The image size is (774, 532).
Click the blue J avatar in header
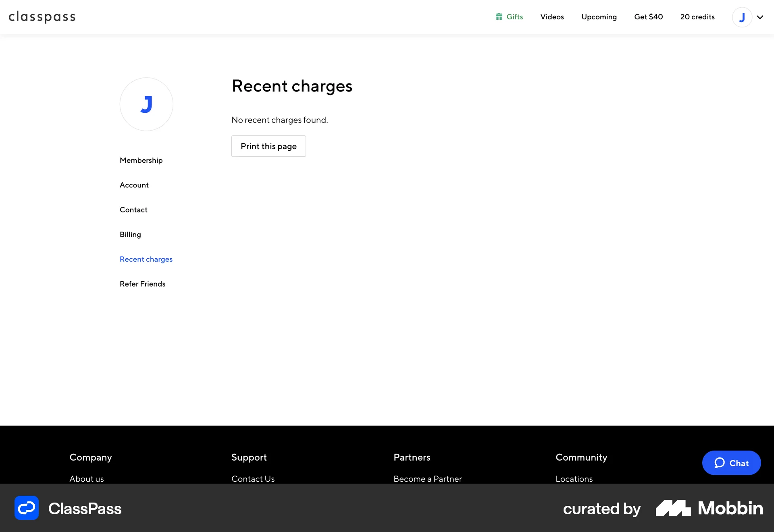click(742, 17)
